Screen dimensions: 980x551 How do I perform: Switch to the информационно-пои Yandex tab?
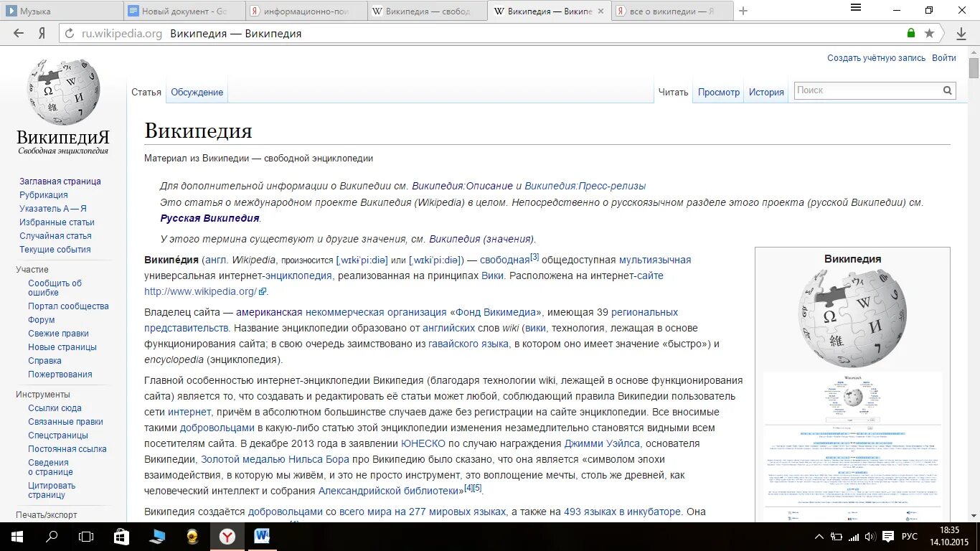(x=306, y=11)
